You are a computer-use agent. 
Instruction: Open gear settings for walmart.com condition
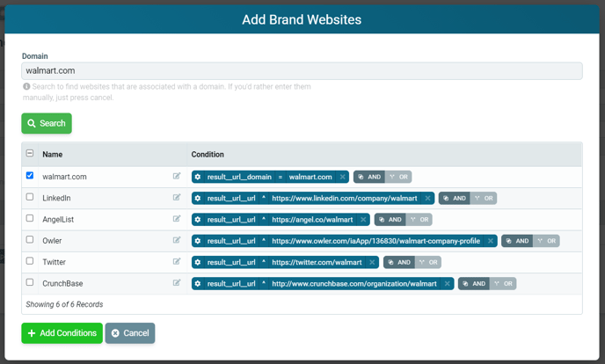pos(198,177)
